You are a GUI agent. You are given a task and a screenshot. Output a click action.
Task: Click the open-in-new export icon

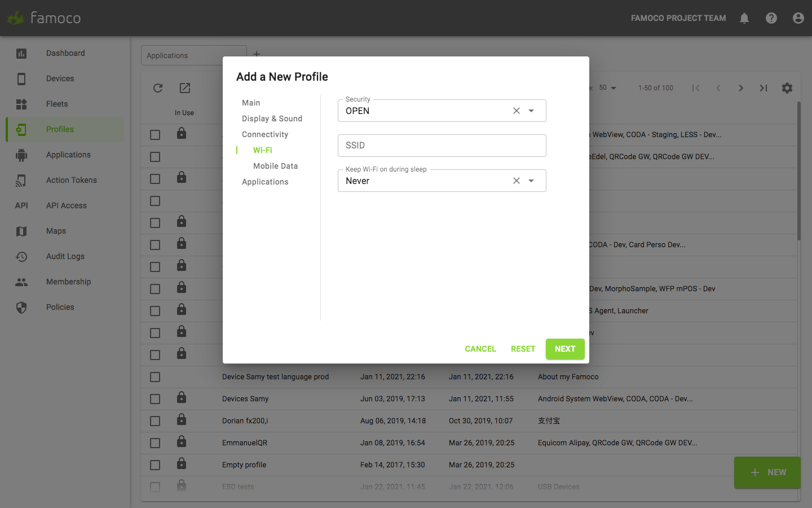click(185, 88)
